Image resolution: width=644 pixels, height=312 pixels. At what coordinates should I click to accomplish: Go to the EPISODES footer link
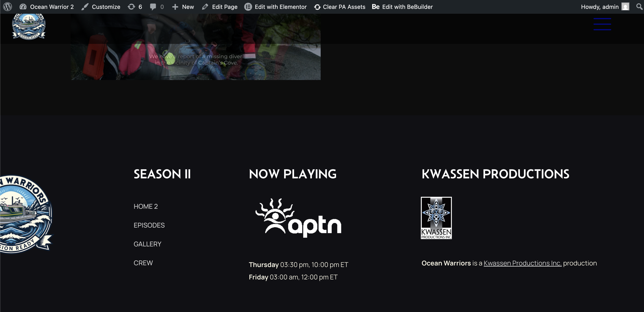149,225
